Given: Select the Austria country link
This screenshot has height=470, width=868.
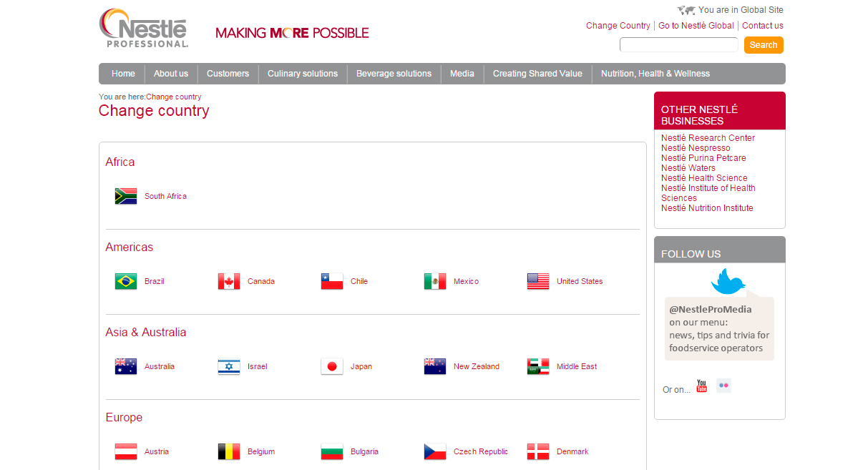Looking at the screenshot, I should click(x=157, y=451).
